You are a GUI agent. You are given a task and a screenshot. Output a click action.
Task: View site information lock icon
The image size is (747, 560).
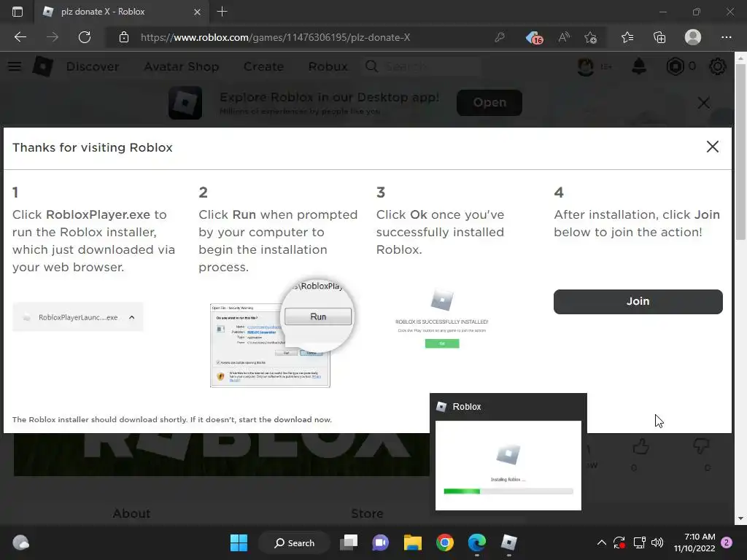(124, 37)
